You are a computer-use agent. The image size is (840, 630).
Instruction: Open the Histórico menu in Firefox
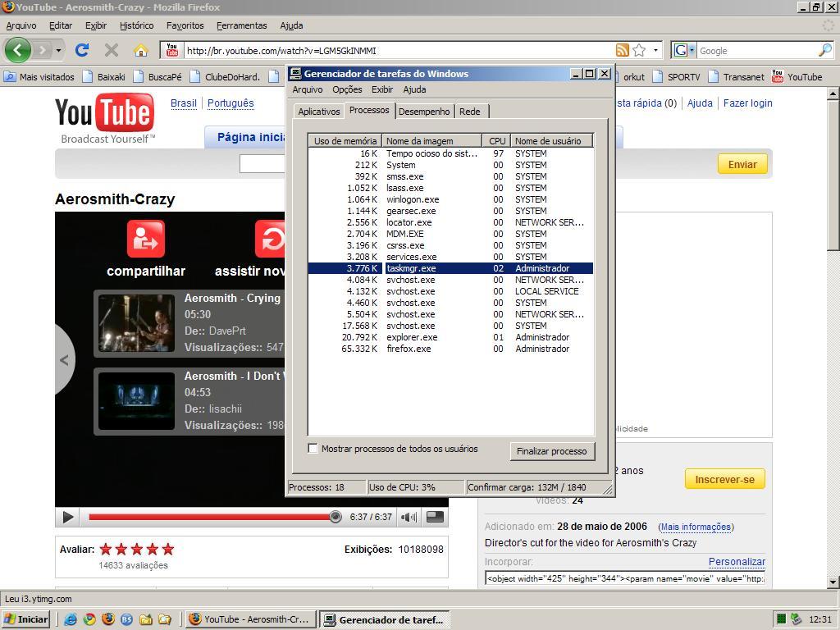137,25
